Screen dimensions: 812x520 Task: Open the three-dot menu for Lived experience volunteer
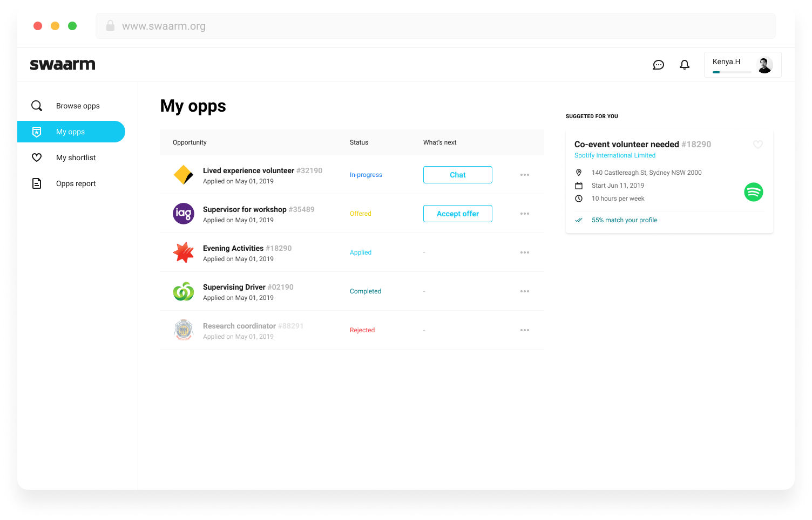coord(524,175)
